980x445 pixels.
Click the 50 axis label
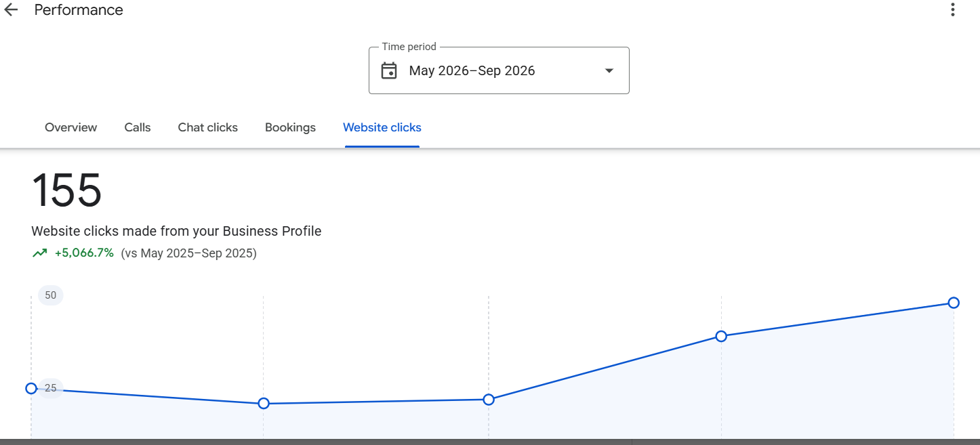click(51, 295)
